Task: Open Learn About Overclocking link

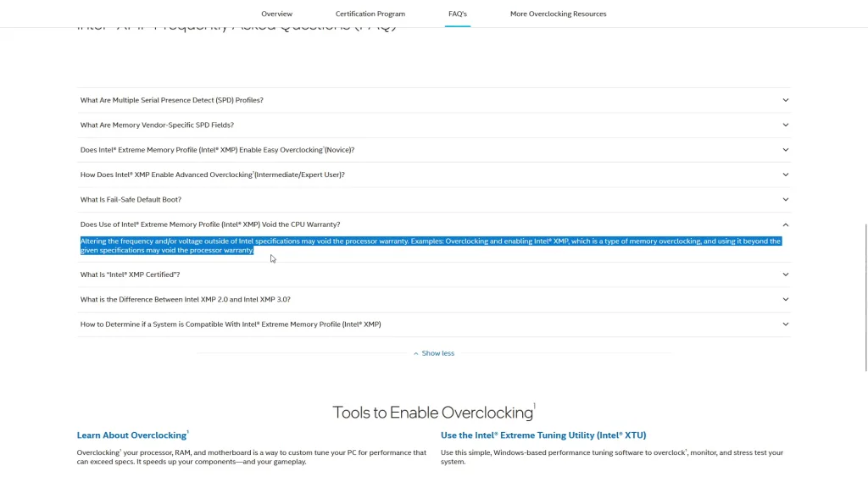Action: (x=133, y=435)
